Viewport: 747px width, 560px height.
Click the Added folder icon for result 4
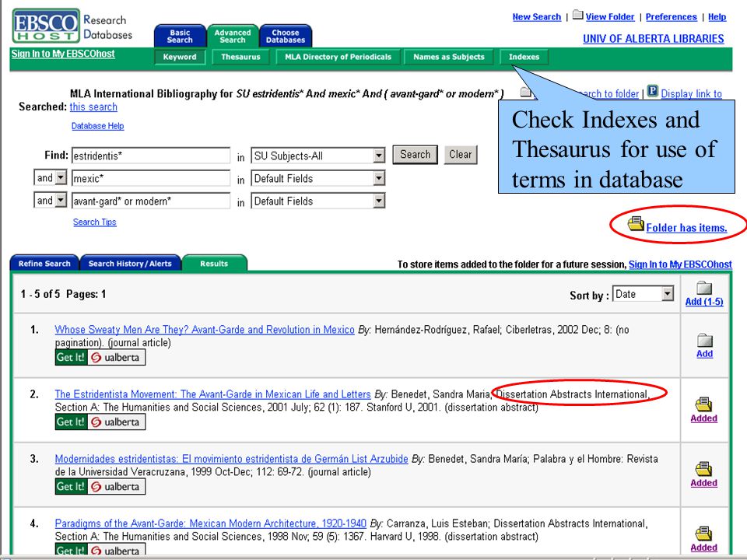[703, 534]
